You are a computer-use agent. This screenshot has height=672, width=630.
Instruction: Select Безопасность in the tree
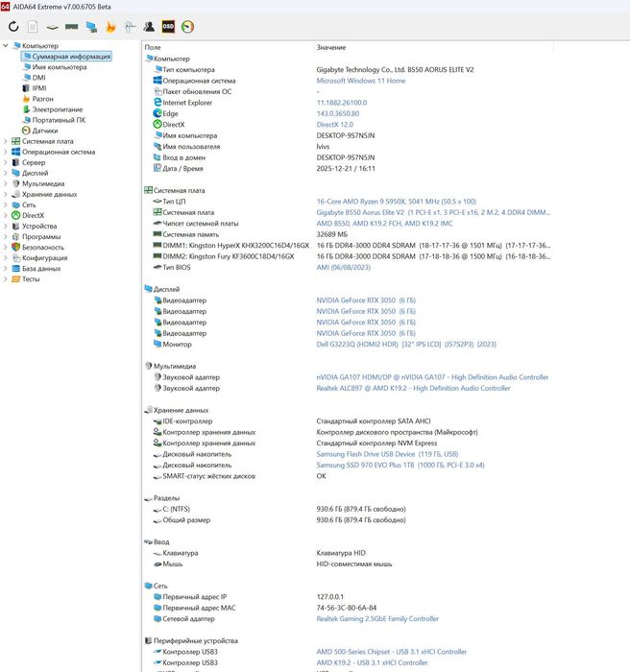click(x=37, y=248)
